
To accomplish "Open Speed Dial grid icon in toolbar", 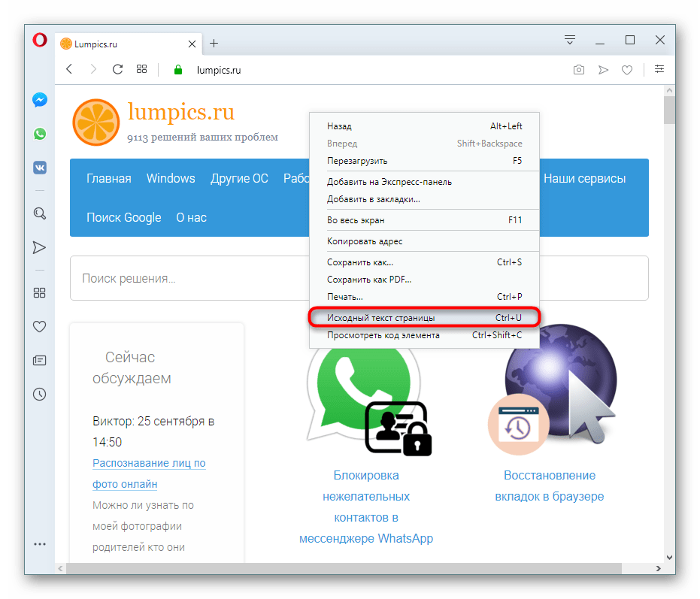I will (x=141, y=68).
